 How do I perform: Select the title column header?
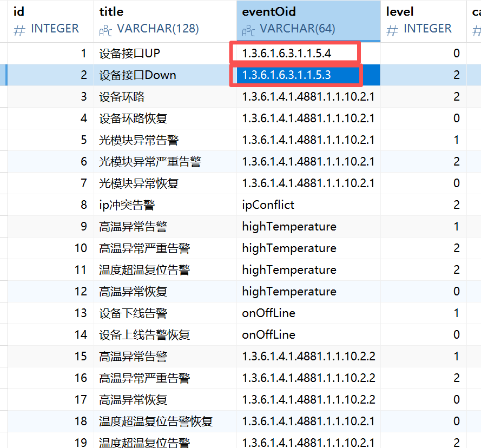111,11
